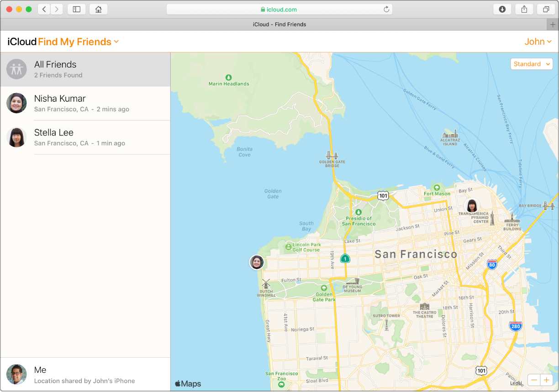Open the John account menu

[x=538, y=42]
